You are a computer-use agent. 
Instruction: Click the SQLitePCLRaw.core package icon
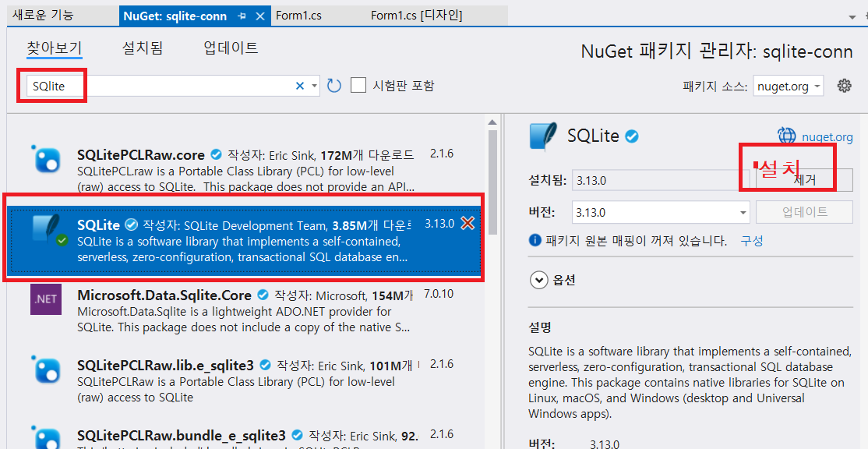pos(47,158)
